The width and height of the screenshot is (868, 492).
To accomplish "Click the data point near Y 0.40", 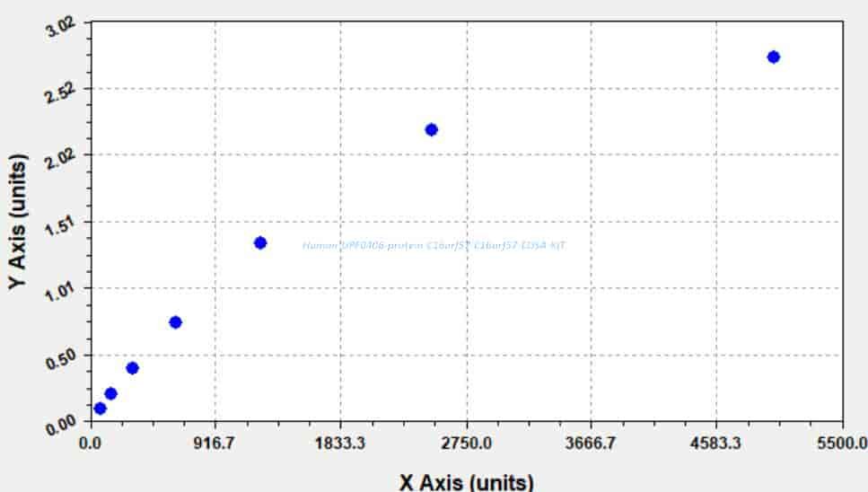I will [132, 368].
